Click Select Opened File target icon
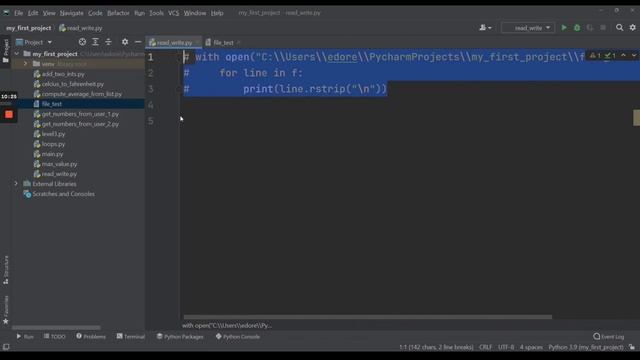This screenshot has width=640, height=360. click(82, 42)
